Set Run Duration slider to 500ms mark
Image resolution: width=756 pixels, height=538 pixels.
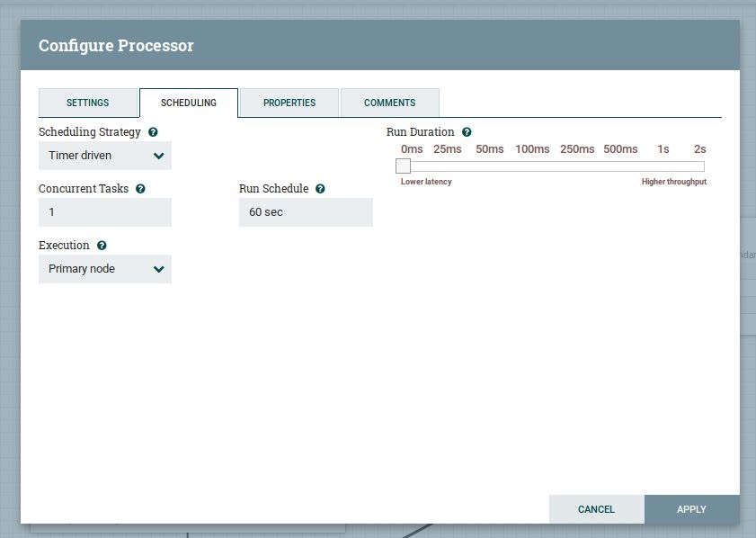click(x=620, y=166)
